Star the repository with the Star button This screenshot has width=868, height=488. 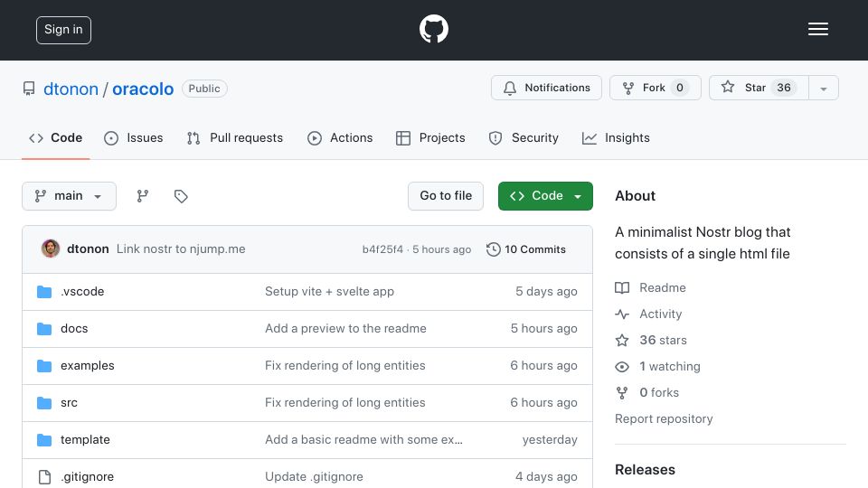[759, 88]
